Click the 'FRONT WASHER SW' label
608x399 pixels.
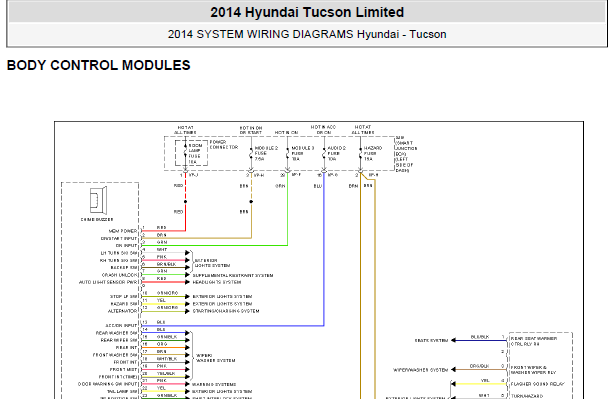coord(115,355)
